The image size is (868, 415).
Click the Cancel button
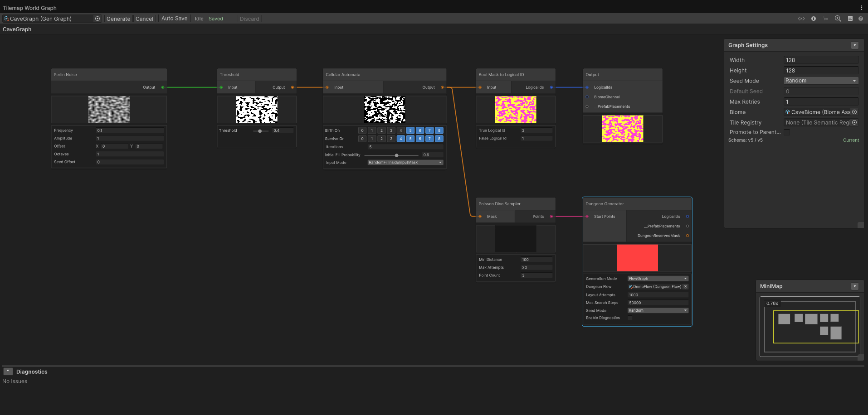pos(144,19)
